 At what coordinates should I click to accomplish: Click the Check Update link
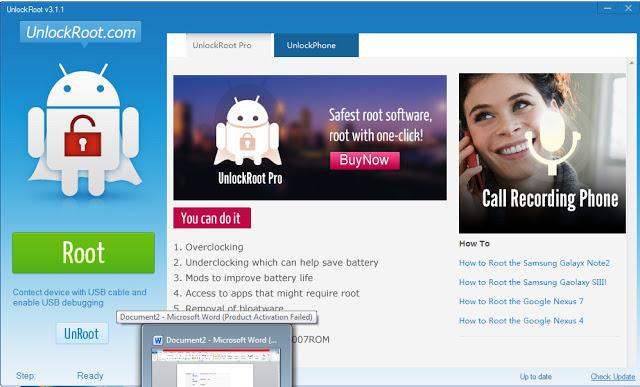(613, 376)
